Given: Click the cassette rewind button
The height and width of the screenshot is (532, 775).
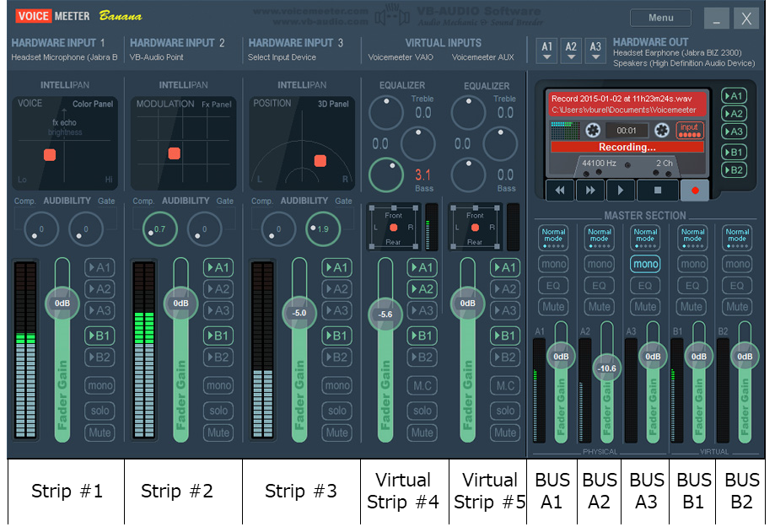Looking at the screenshot, I should tap(560, 191).
